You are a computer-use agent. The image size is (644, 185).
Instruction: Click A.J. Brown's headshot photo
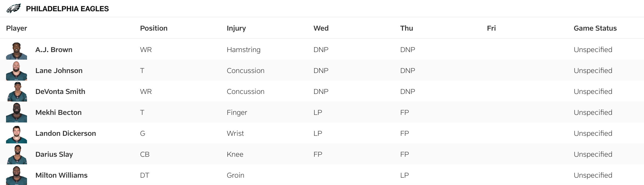(17, 51)
